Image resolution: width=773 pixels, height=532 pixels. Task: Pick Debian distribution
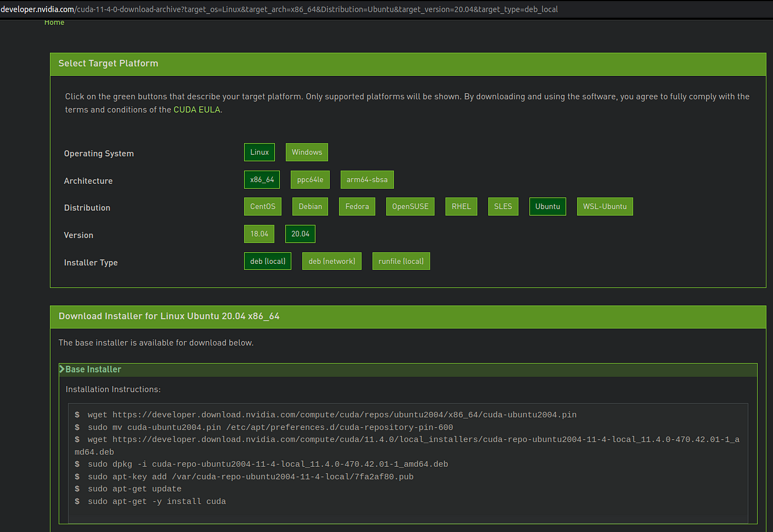[310, 207]
